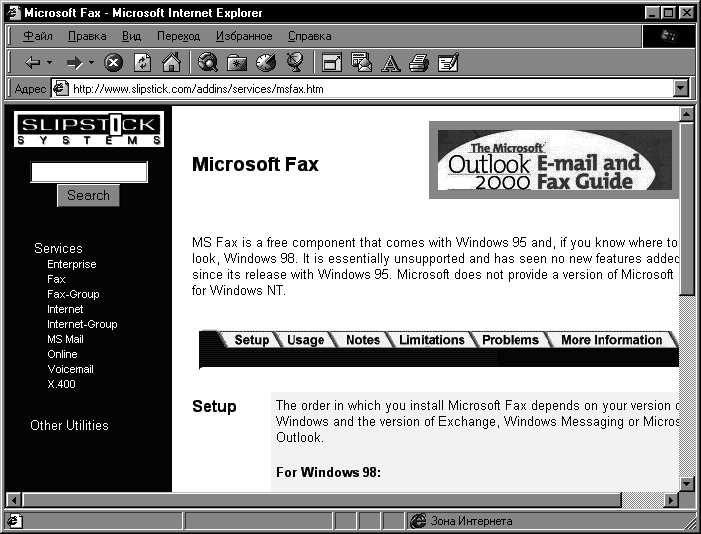Select the Usage tab
Screen dimensions: 701x534
click(x=305, y=340)
